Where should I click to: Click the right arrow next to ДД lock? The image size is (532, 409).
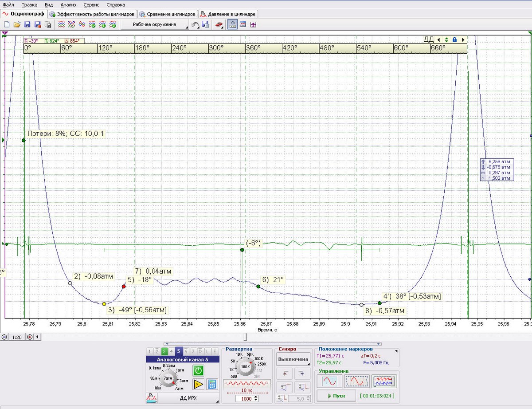click(463, 39)
